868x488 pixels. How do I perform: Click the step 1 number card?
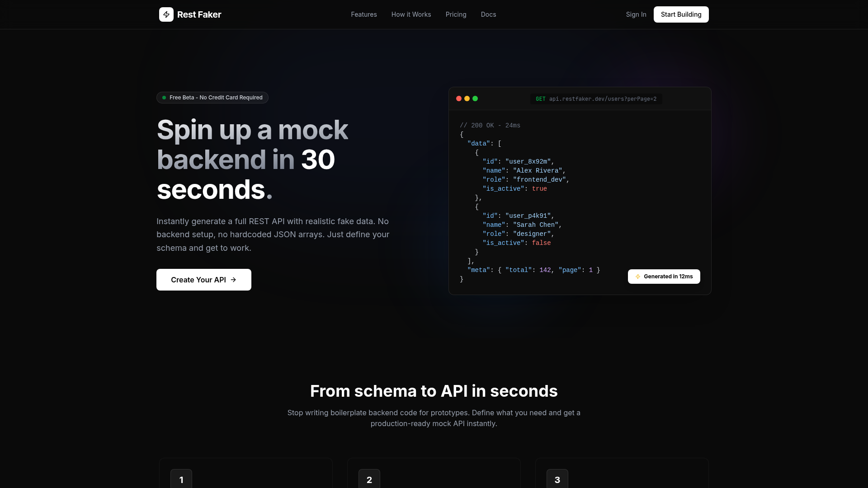click(x=181, y=479)
